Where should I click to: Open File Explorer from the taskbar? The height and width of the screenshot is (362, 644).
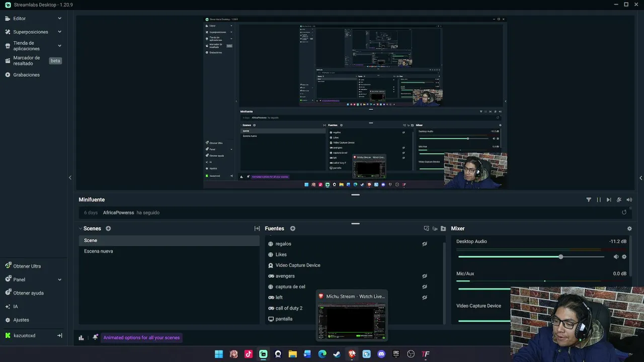tap(293, 354)
